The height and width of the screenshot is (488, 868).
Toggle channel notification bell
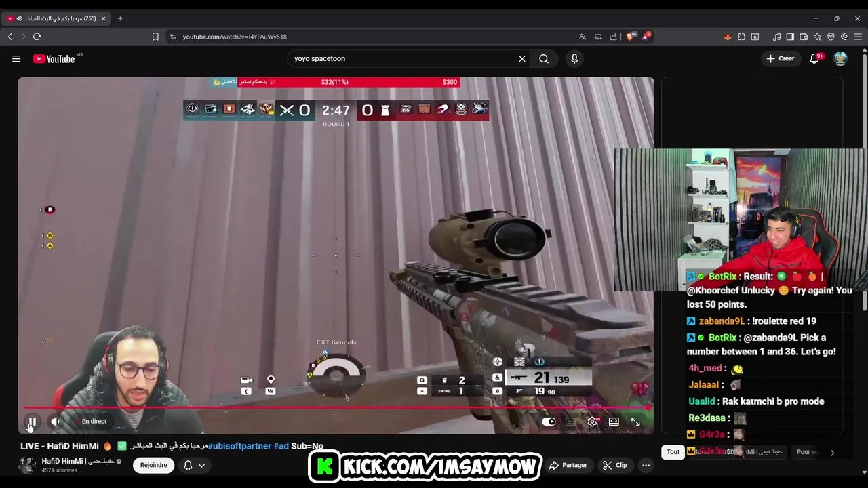pos(188,465)
